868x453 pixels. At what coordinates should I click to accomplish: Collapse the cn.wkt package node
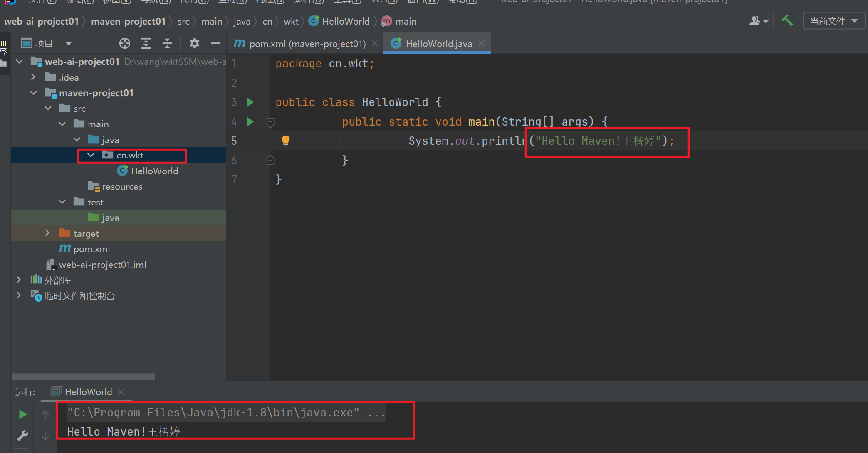pos(91,155)
